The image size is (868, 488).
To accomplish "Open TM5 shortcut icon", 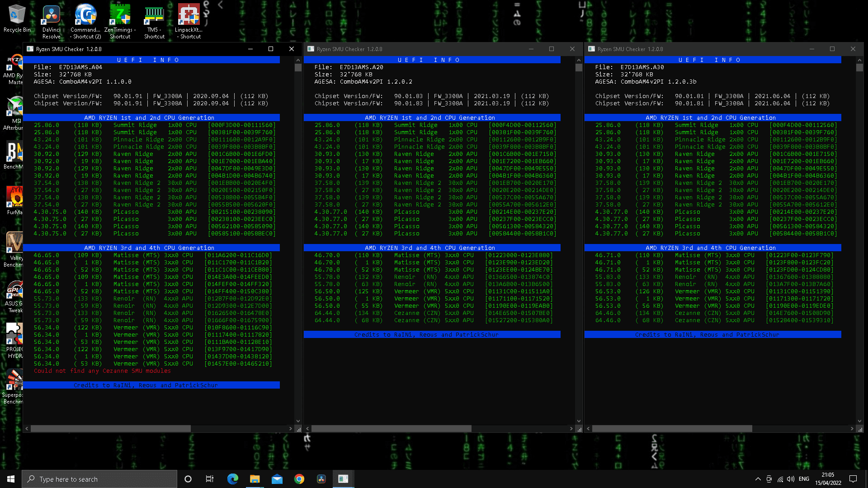I will click(154, 22).
